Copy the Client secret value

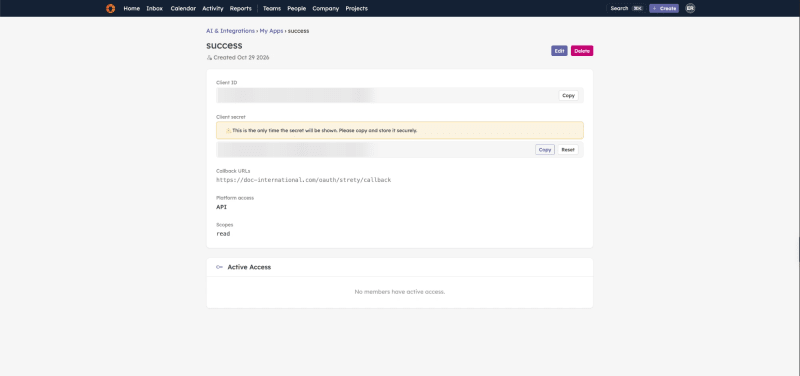click(545, 149)
